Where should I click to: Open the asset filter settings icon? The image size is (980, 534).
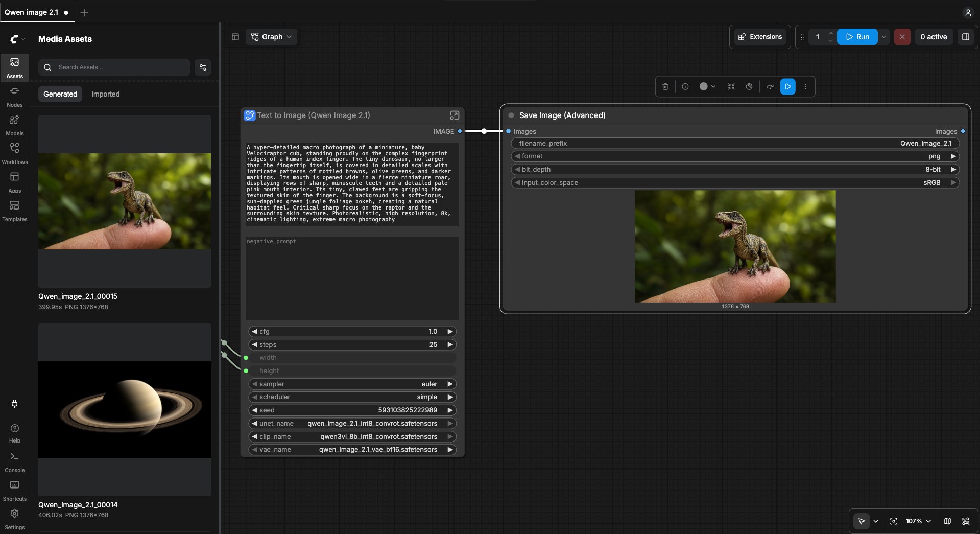203,67
